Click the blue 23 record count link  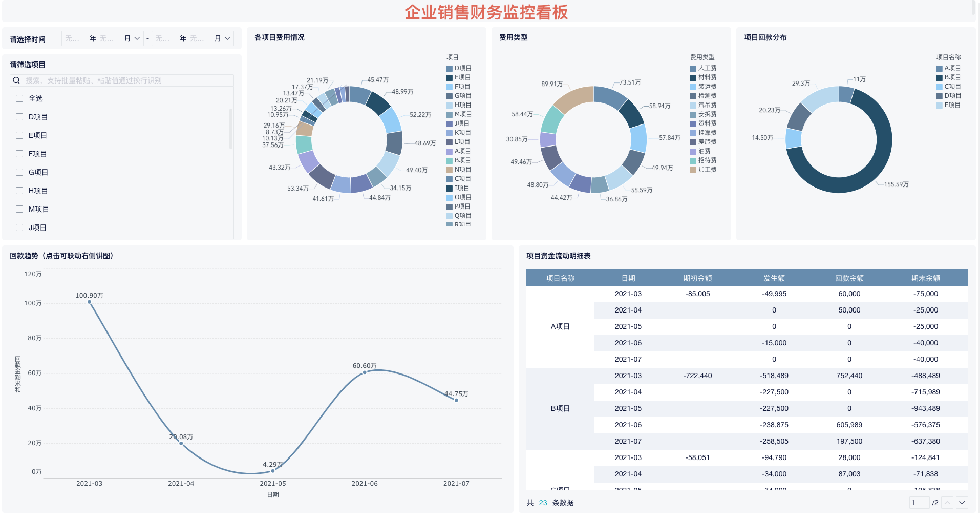click(x=543, y=503)
